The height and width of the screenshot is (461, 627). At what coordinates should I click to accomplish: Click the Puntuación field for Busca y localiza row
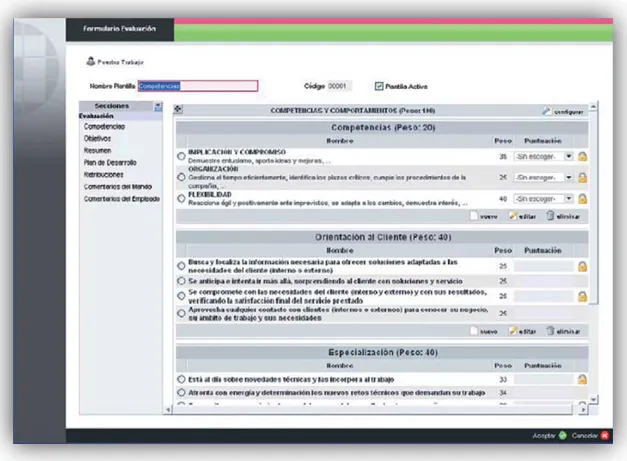click(x=543, y=266)
